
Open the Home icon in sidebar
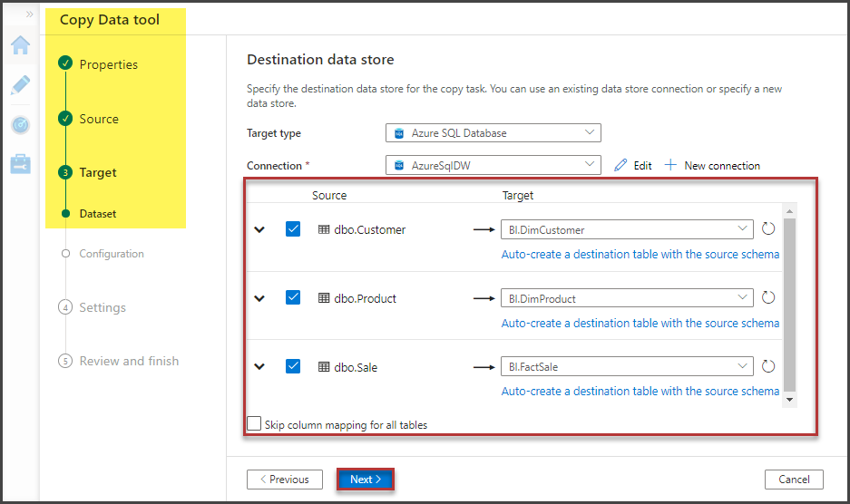click(21, 45)
